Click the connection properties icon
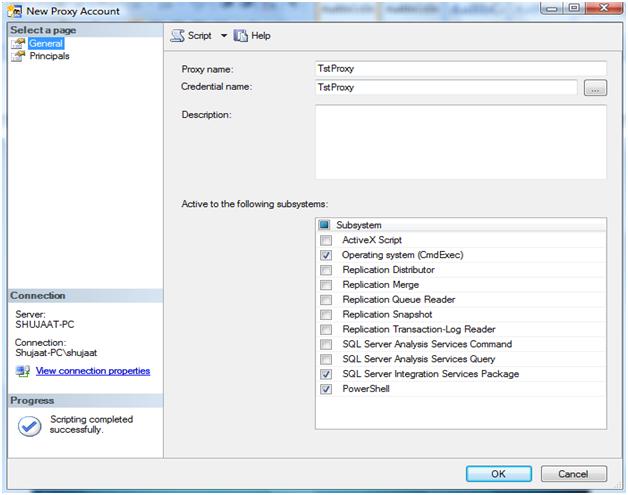The width and height of the screenshot is (628, 495). pyautogui.click(x=23, y=371)
